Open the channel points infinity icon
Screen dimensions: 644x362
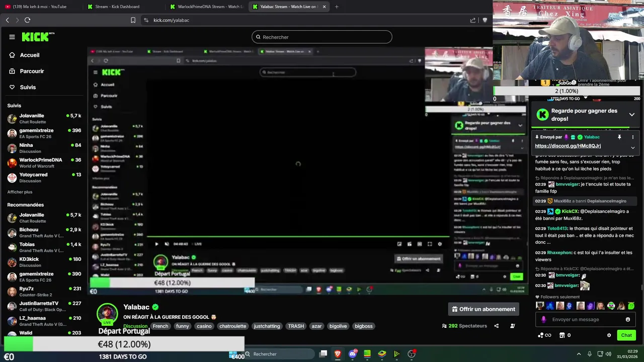(544, 335)
